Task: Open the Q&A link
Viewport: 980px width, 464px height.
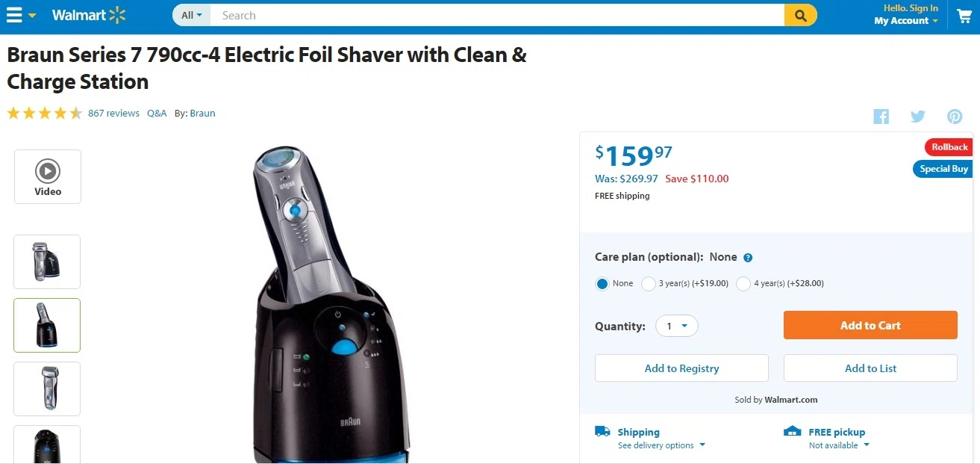Action: [157, 114]
